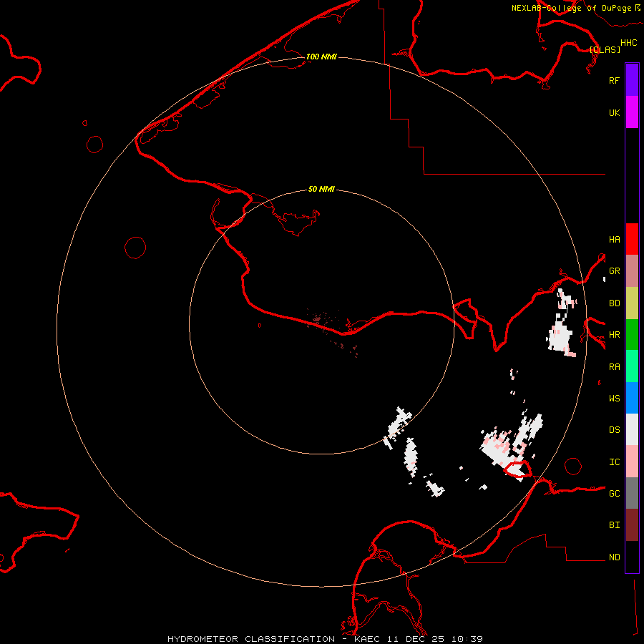
Task: Pick the RA light green swatch
Action: tap(632, 366)
